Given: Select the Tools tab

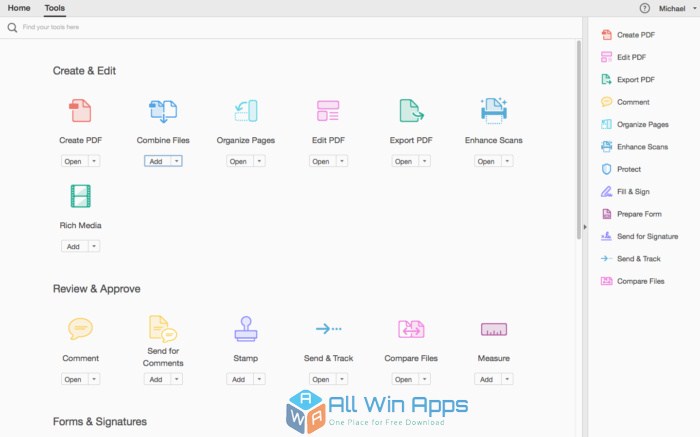Looking at the screenshot, I should pos(54,8).
